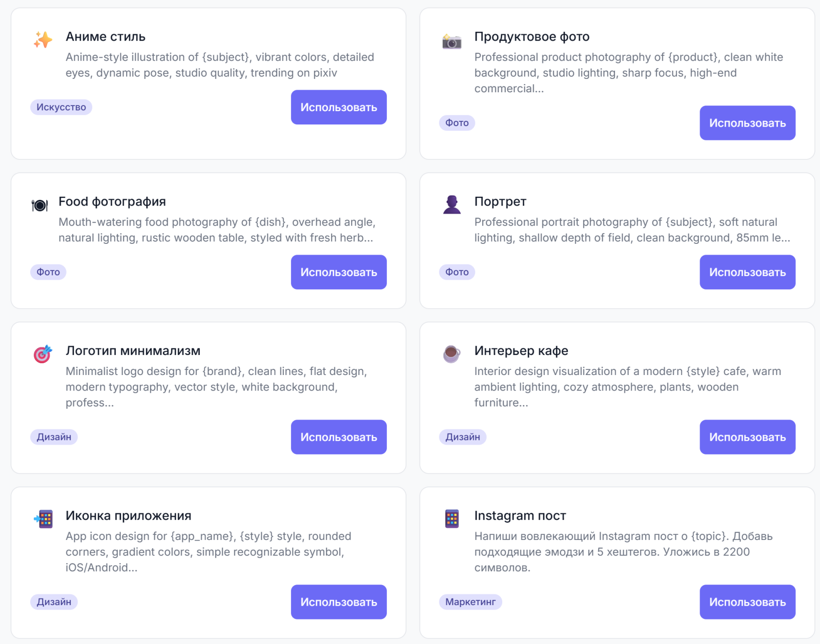820x644 pixels.
Task: Click Использовать for Иконка приложения
Action: (339, 602)
